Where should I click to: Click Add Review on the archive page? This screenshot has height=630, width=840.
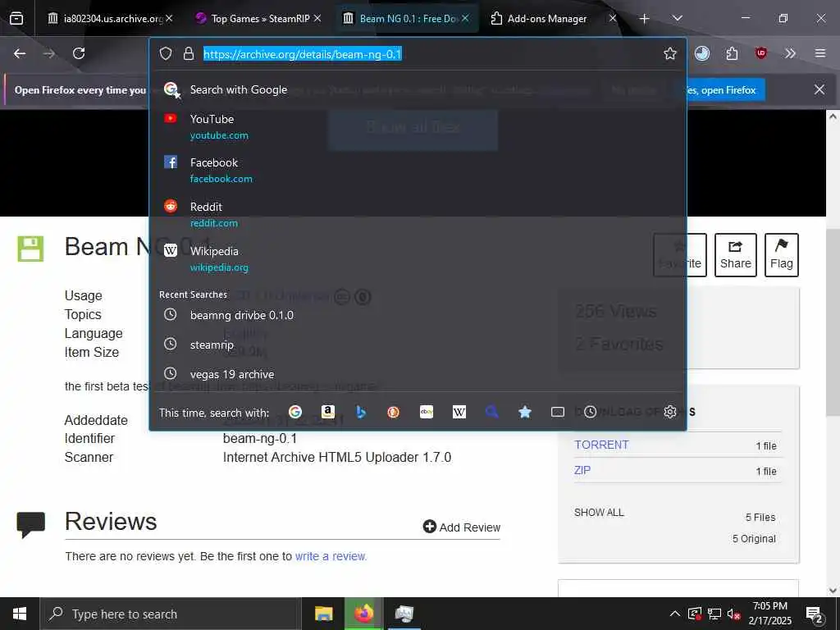[x=462, y=527]
